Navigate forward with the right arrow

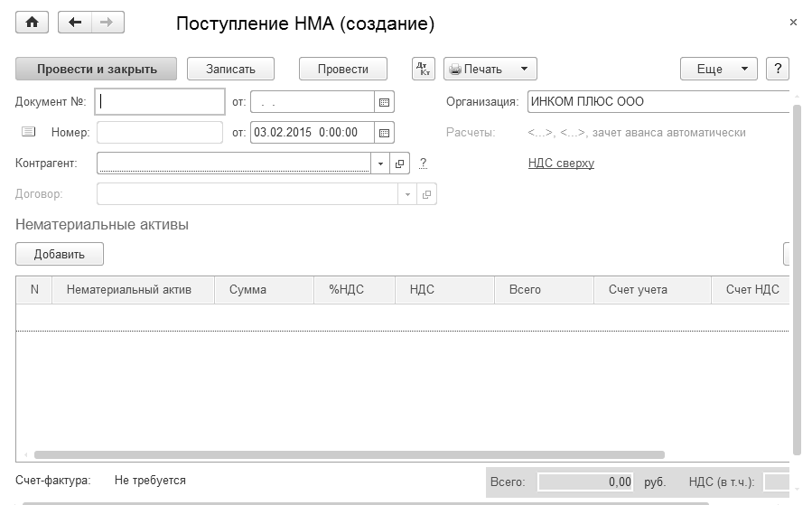(x=107, y=23)
